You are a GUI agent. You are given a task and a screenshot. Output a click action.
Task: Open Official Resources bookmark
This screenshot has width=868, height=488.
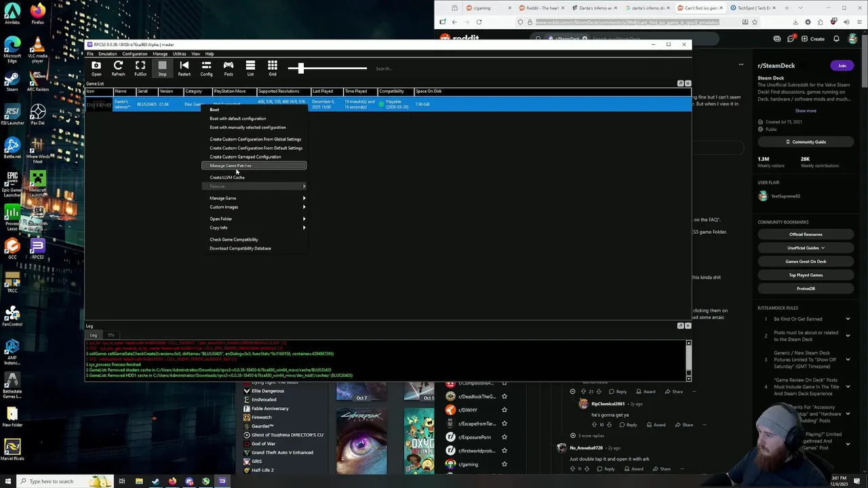806,235
